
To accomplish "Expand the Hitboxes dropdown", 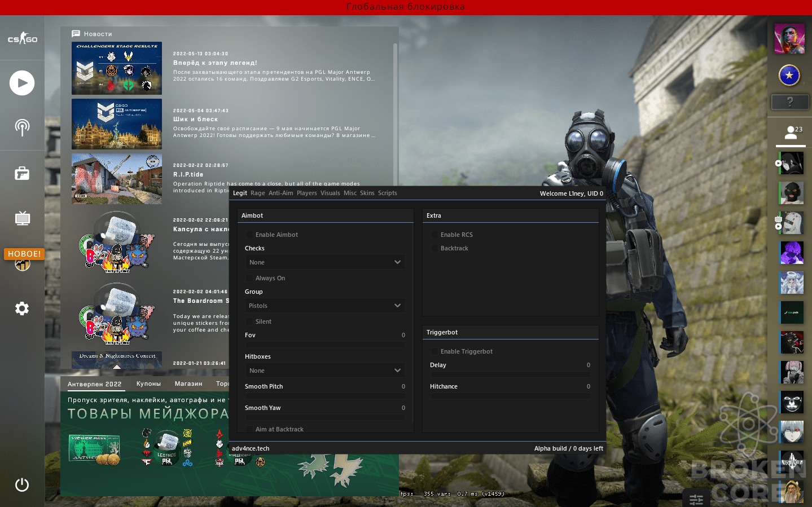I will (325, 371).
